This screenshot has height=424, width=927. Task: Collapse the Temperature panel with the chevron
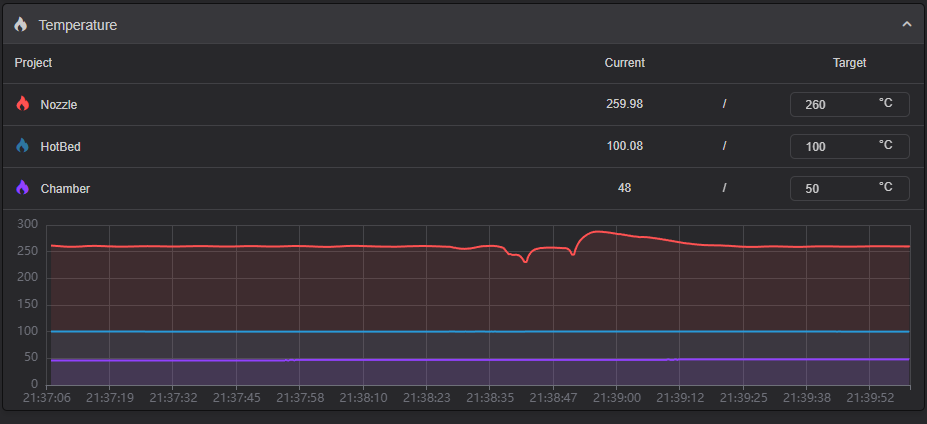tap(906, 24)
